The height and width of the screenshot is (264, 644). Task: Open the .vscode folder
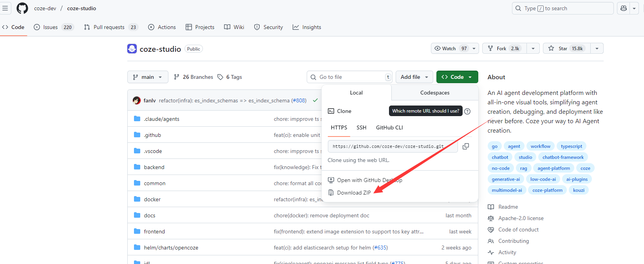153,151
